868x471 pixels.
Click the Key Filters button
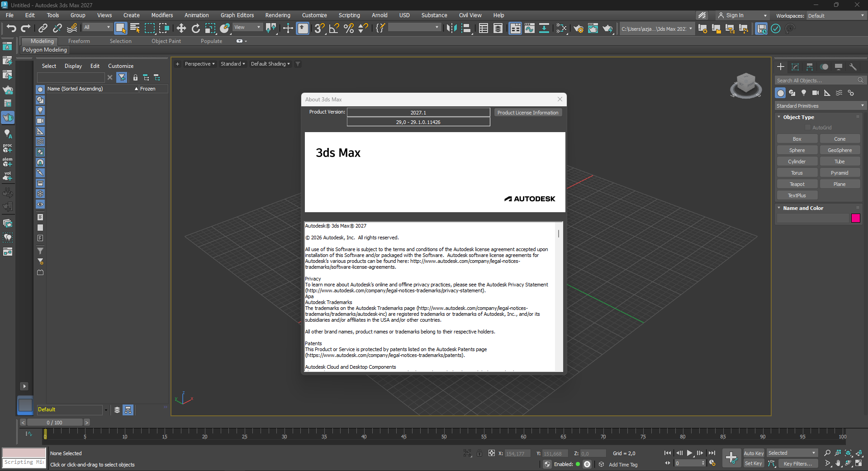coord(798,464)
